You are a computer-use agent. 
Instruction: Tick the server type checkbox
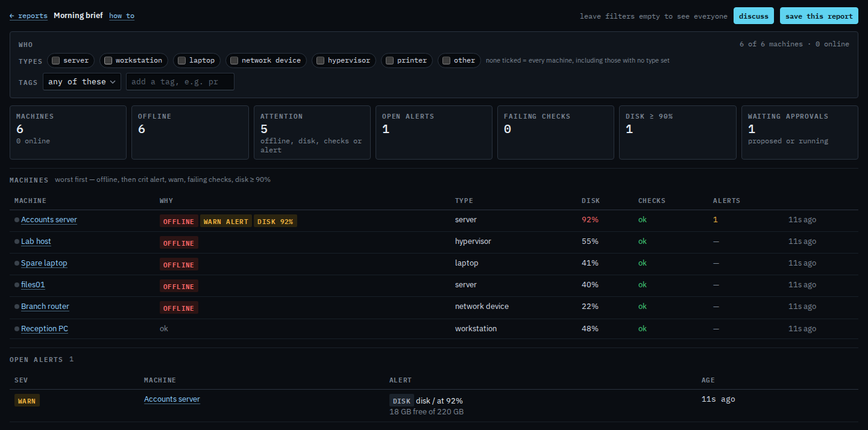pos(55,60)
